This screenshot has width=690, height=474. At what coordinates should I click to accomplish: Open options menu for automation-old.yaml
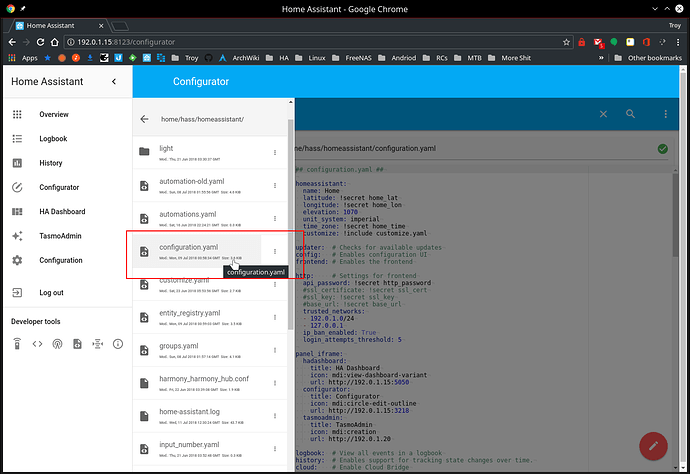point(275,186)
